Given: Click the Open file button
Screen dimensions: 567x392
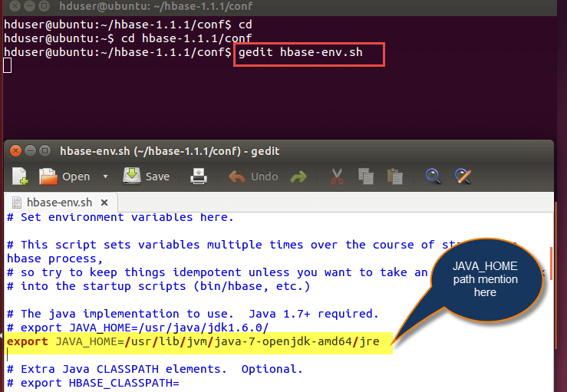Looking at the screenshot, I should 65,176.
